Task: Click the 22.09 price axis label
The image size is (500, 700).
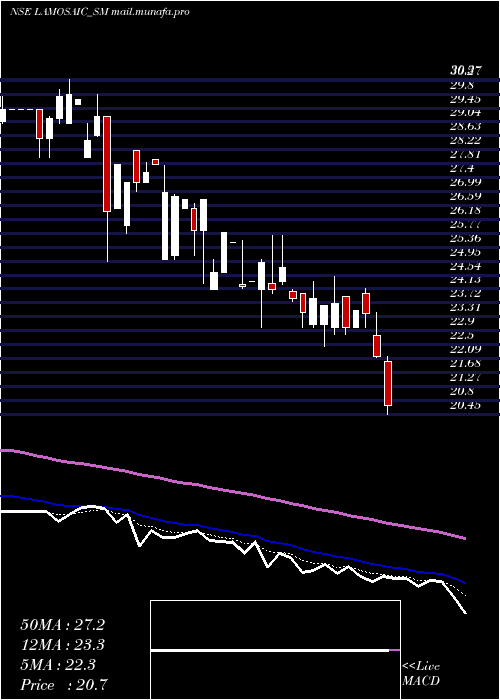Action: click(x=465, y=349)
